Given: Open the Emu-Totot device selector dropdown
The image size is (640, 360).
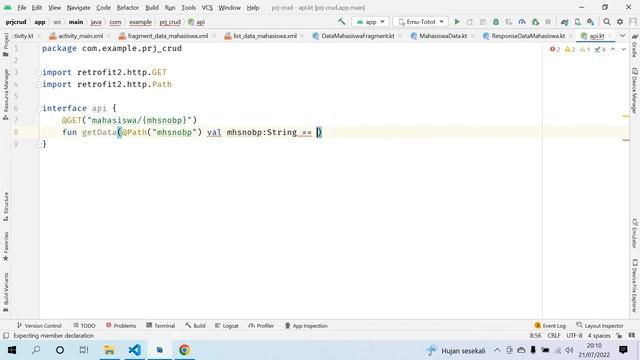Looking at the screenshot, I should pos(420,22).
